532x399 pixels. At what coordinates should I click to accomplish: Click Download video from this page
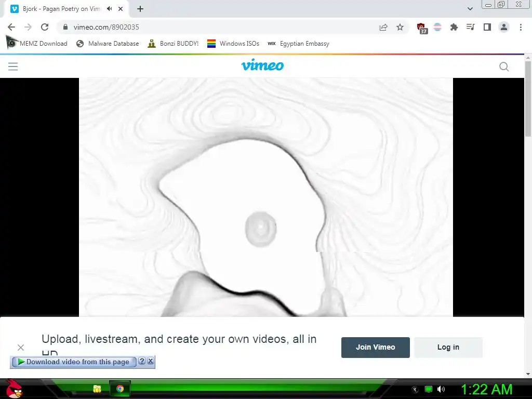(x=74, y=362)
